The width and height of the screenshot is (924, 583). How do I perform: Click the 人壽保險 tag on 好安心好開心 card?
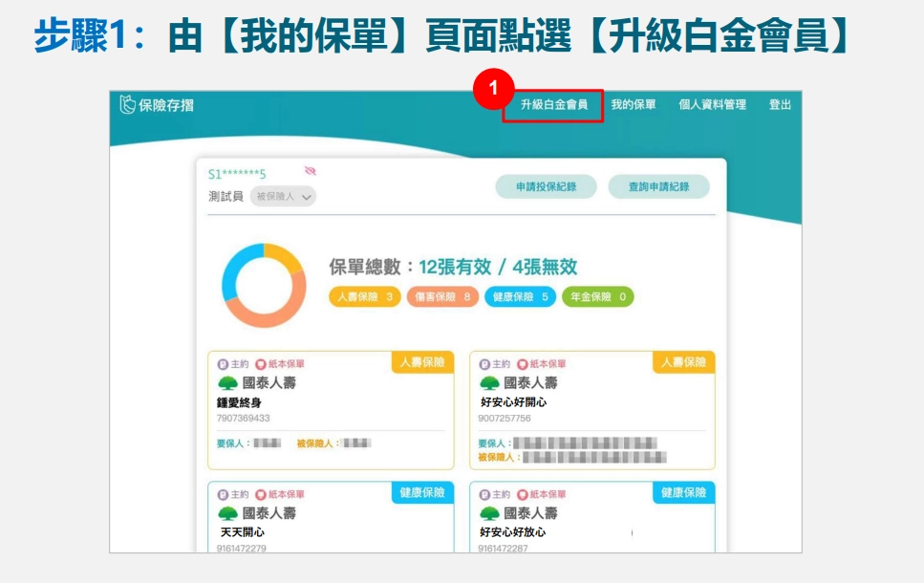click(x=683, y=362)
